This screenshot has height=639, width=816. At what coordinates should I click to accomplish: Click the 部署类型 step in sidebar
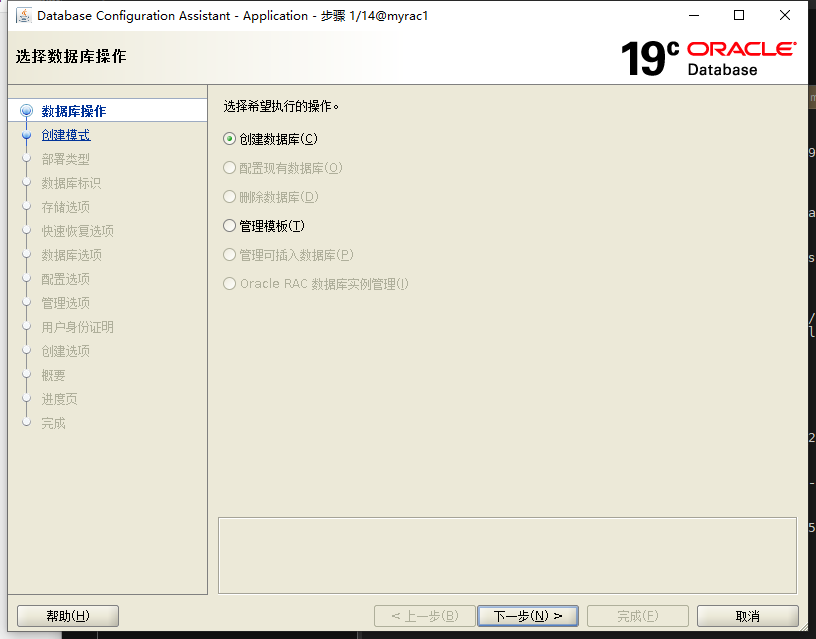pos(66,159)
